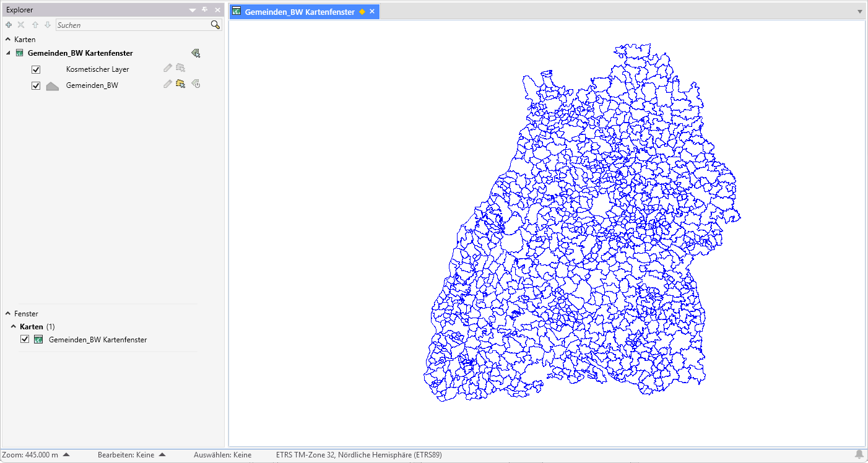Toggle editable pencil for Kosmetischer Layer

pyautogui.click(x=167, y=68)
